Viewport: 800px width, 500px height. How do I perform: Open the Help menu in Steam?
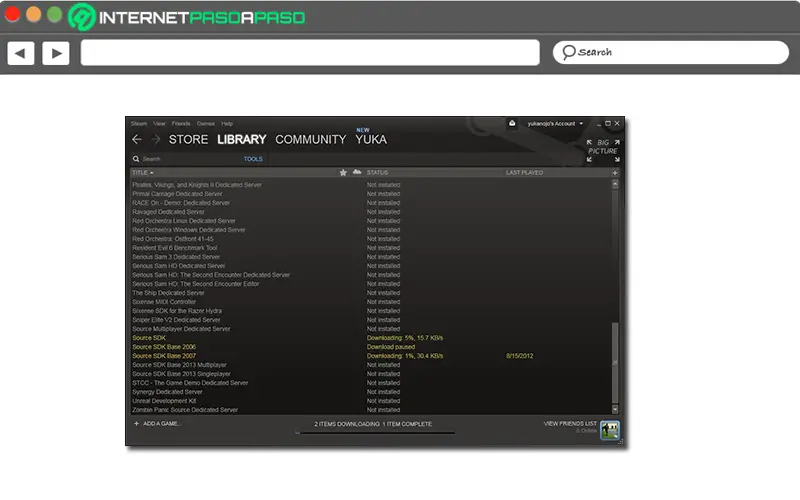point(227,123)
